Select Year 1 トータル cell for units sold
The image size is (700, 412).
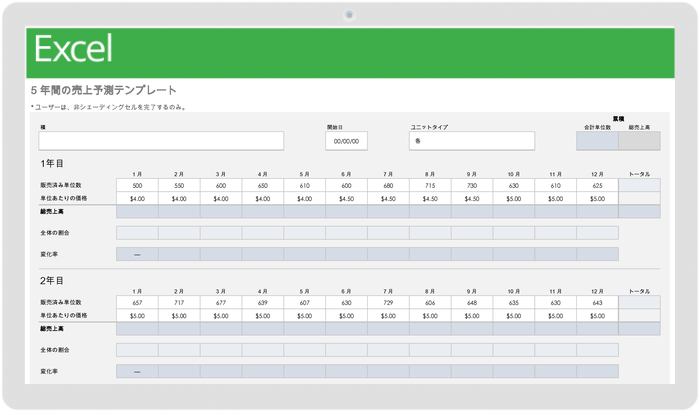click(639, 185)
